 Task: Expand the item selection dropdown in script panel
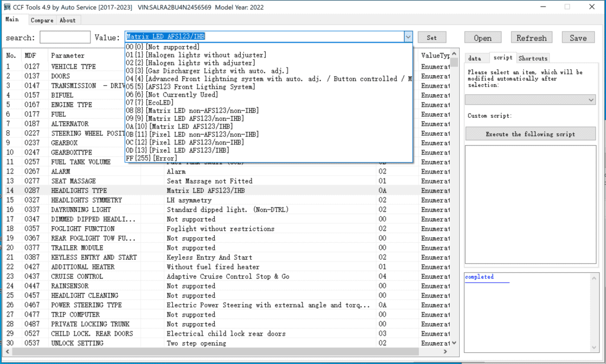coord(592,99)
